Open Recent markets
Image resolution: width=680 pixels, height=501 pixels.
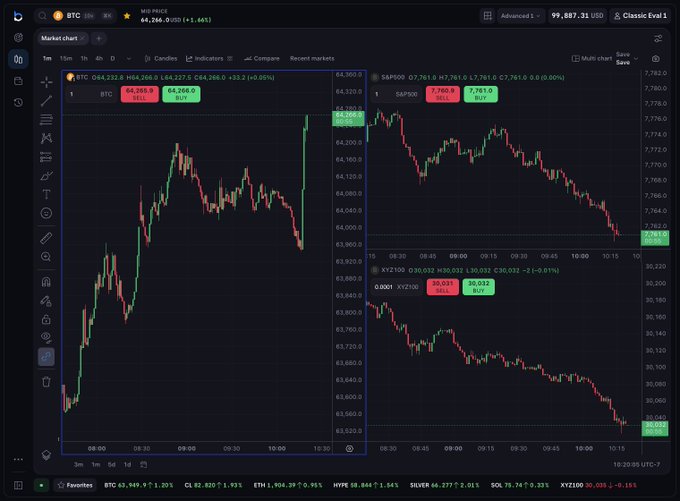pos(312,59)
